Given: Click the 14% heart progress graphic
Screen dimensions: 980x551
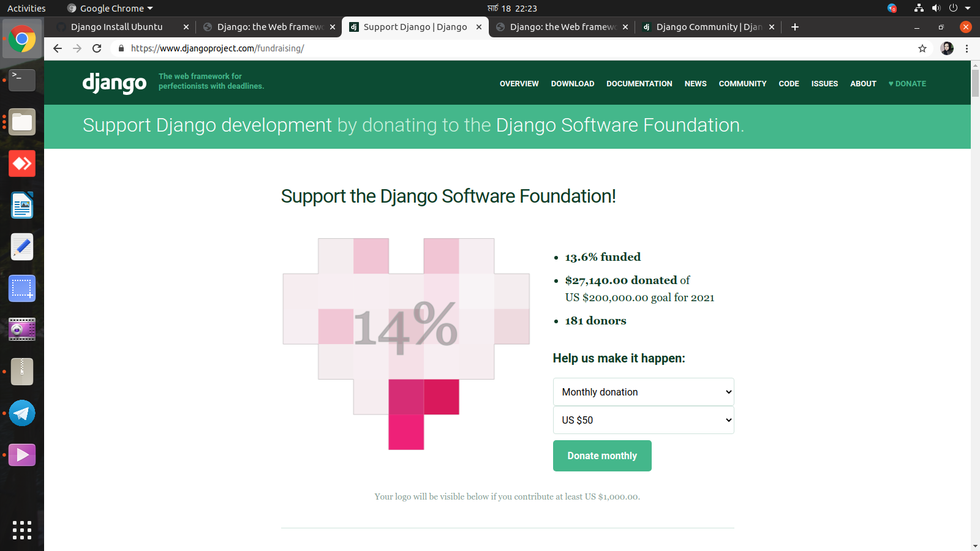Looking at the screenshot, I should click(x=406, y=344).
